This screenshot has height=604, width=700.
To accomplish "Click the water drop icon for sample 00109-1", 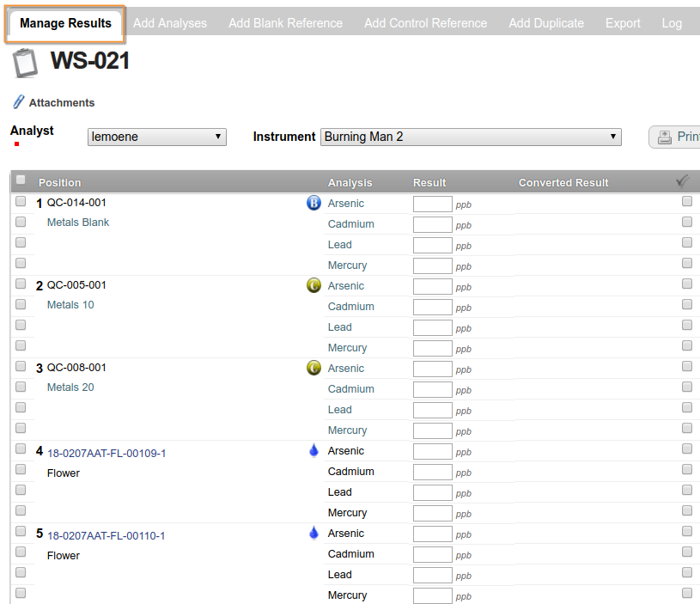I will 313,450.
